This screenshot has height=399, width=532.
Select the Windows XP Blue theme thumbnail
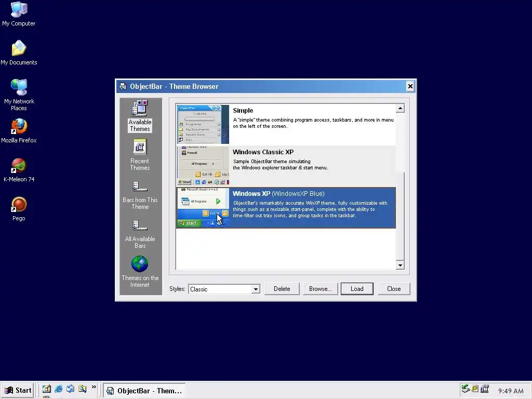203,207
